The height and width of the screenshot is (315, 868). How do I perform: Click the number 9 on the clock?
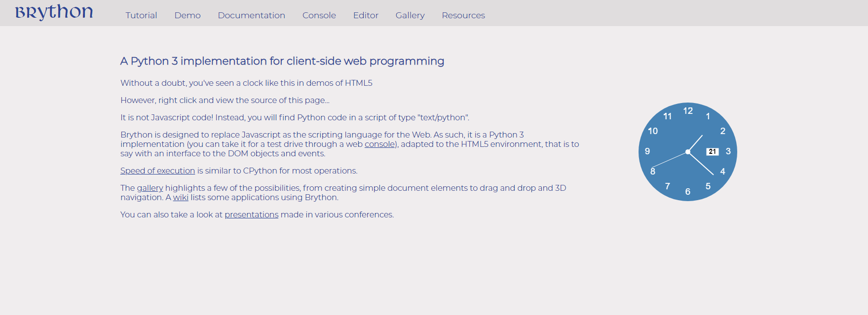tap(647, 151)
